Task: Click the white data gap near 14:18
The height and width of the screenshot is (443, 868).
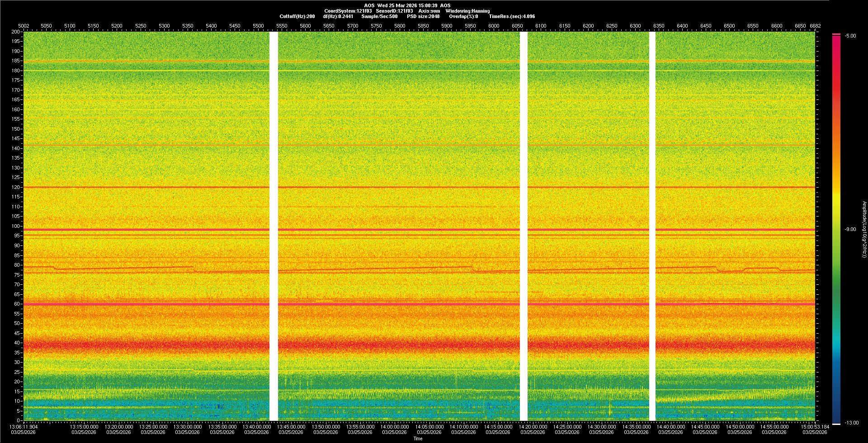Action: pos(524,226)
